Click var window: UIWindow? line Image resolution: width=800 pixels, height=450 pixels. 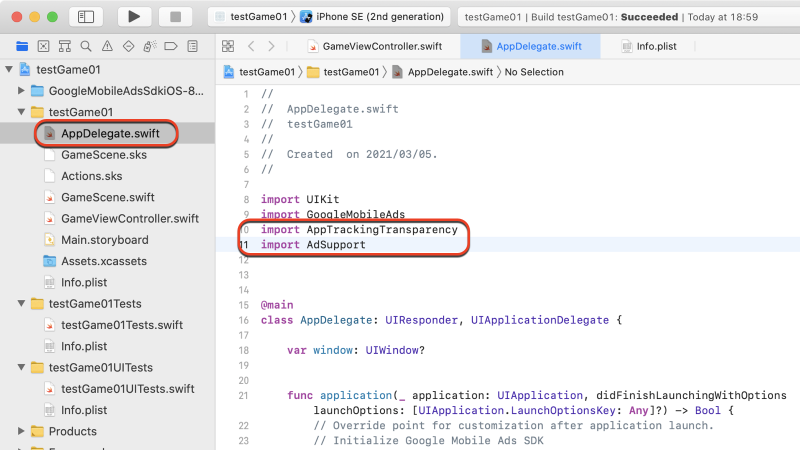click(x=356, y=350)
